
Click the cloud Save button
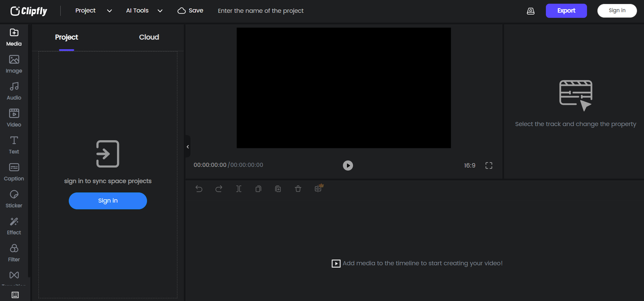pos(191,11)
